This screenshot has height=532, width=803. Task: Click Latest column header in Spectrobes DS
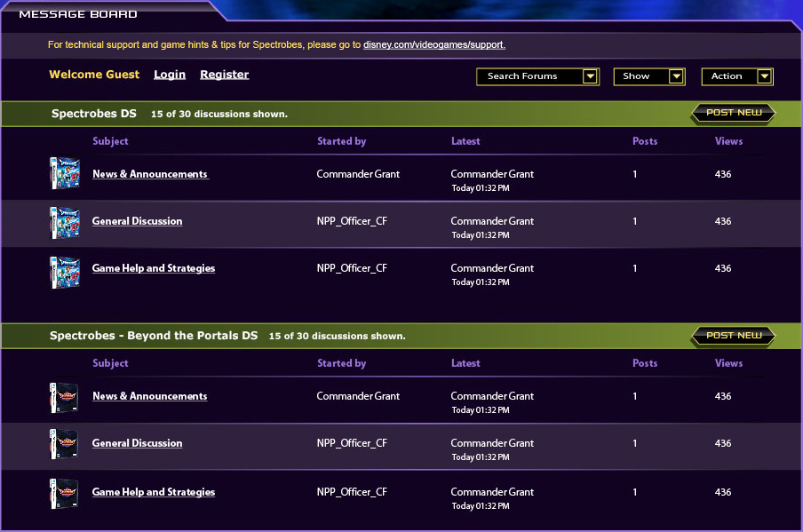465,141
